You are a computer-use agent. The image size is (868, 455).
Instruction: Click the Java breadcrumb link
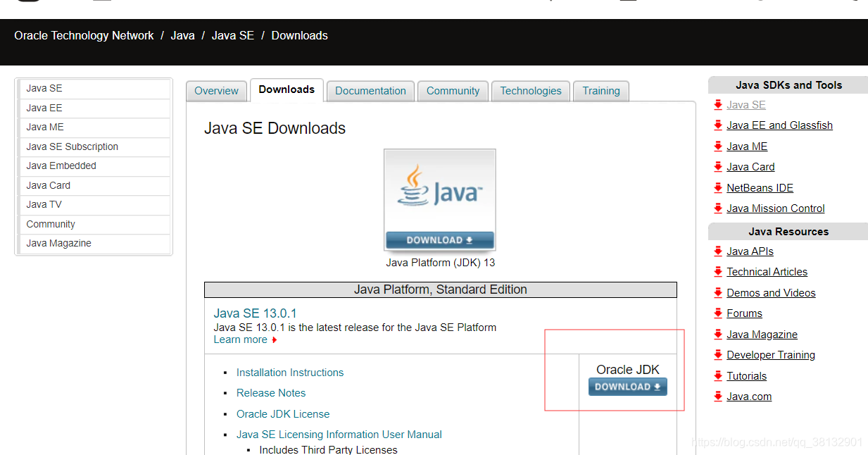click(182, 35)
